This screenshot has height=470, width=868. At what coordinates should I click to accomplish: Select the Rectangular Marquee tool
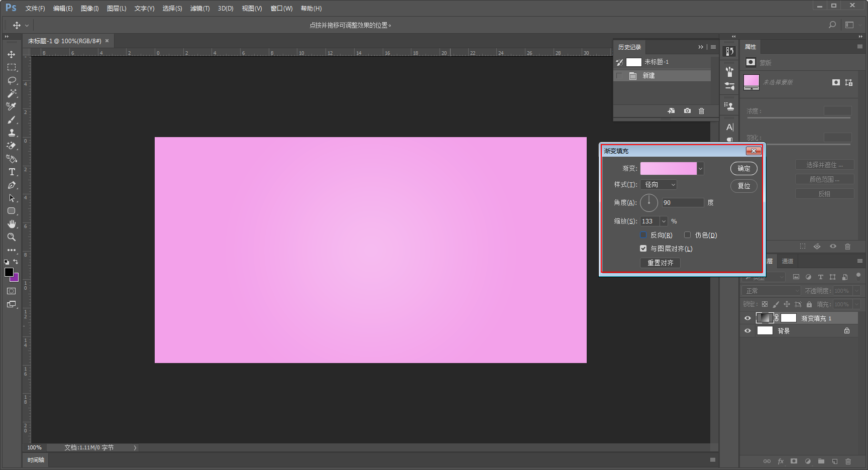tap(12, 67)
